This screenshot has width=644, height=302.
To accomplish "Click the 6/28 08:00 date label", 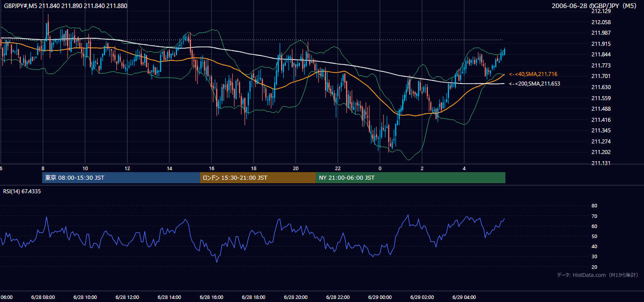I will (42, 297).
